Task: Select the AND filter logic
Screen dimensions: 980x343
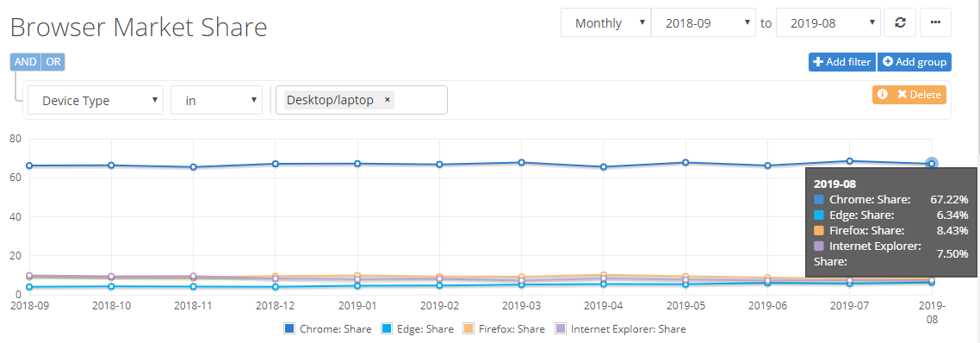Action: click(x=26, y=62)
